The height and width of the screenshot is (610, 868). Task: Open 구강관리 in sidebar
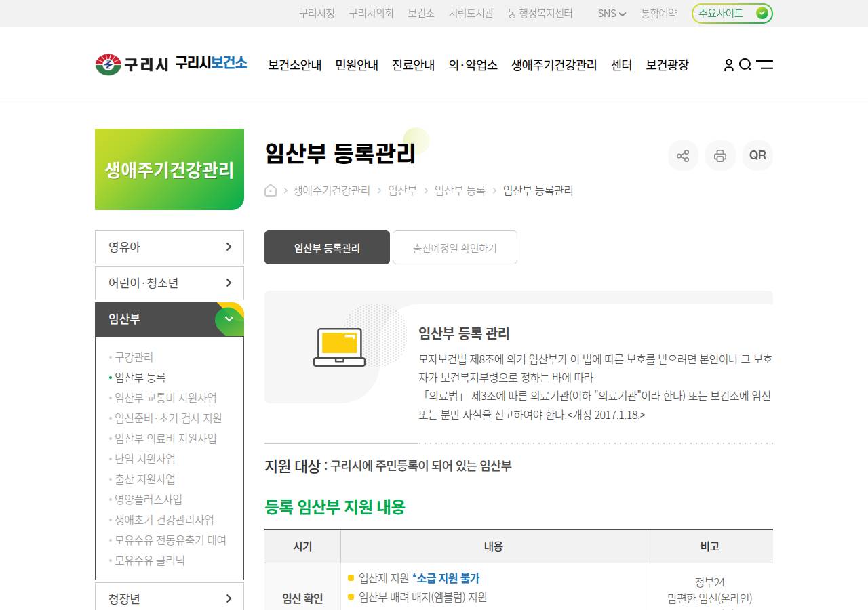click(134, 357)
